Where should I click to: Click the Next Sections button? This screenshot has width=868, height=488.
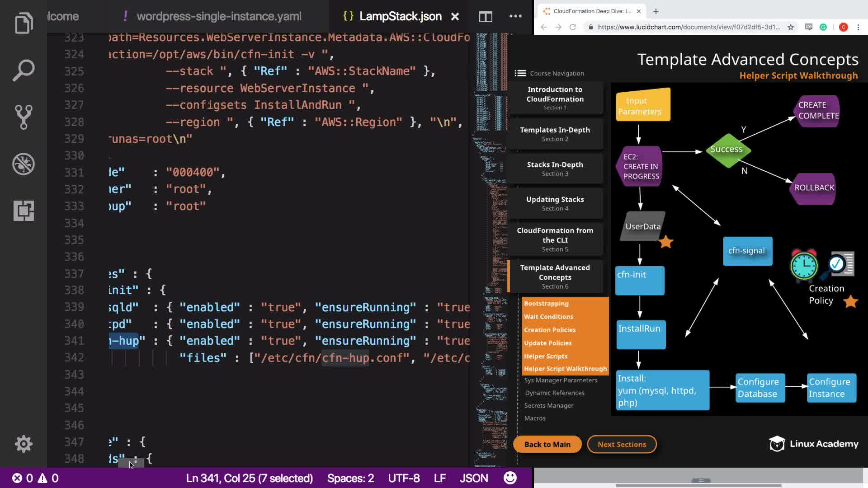(x=622, y=444)
